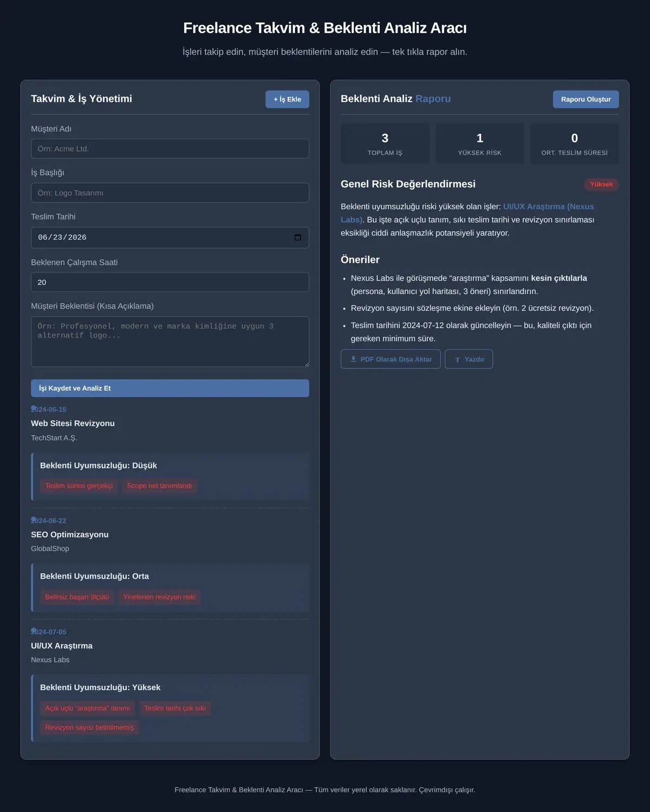Image resolution: width=650 pixels, height=812 pixels.
Task: Click Beklenti Uyumsuzluğu: Düşük heading
Action: (x=99, y=465)
